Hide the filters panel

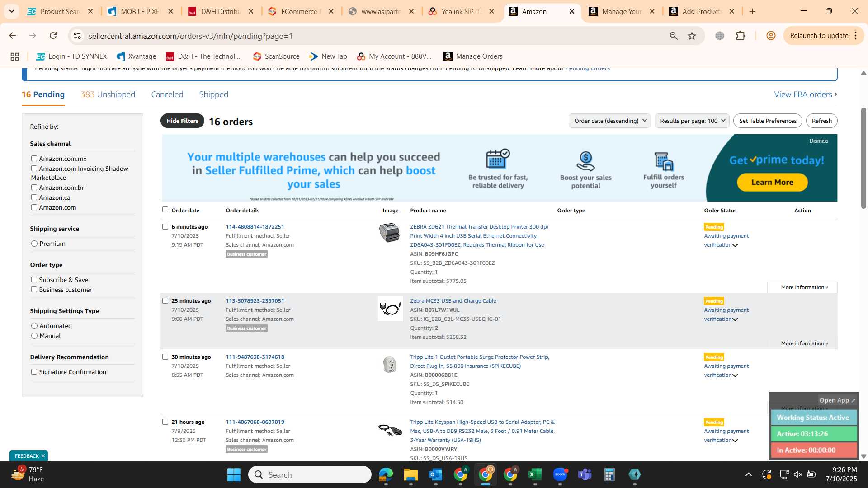click(x=182, y=121)
